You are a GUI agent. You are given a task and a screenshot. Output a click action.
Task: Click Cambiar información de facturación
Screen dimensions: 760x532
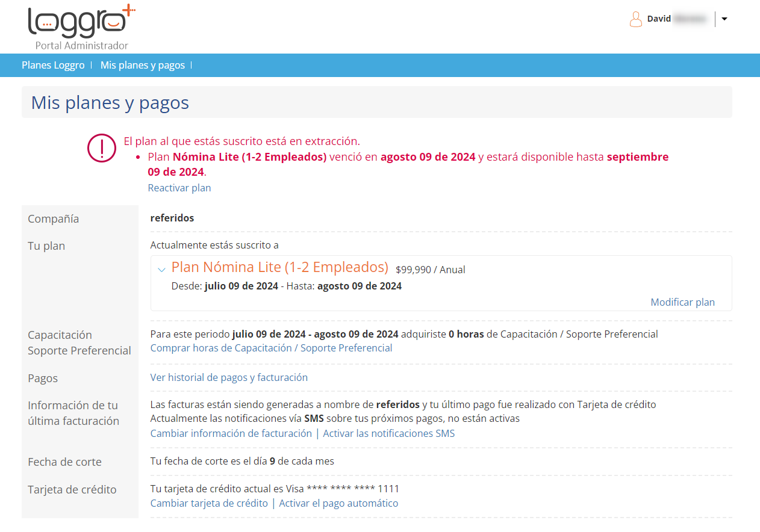coord(231,433)
